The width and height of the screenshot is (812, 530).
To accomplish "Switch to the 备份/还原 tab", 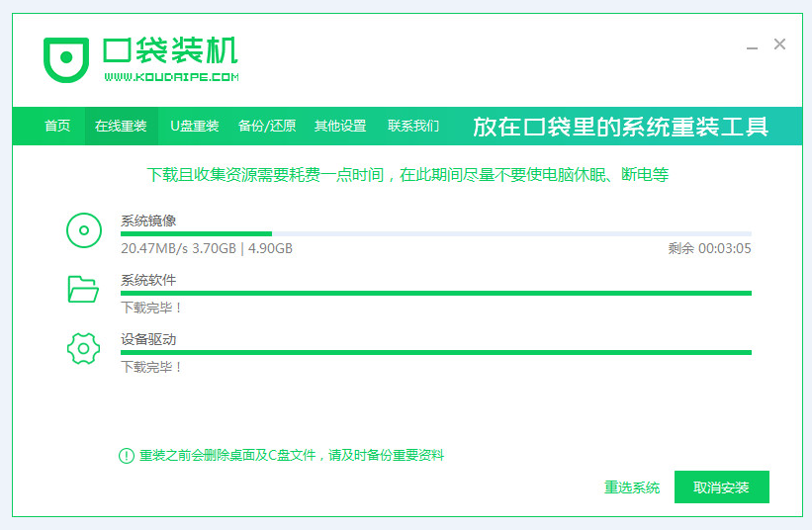I will (x=267, y=126).
